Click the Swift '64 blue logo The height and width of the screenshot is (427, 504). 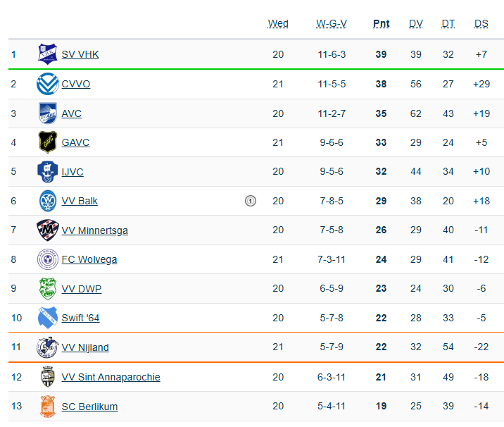(48, 318)
